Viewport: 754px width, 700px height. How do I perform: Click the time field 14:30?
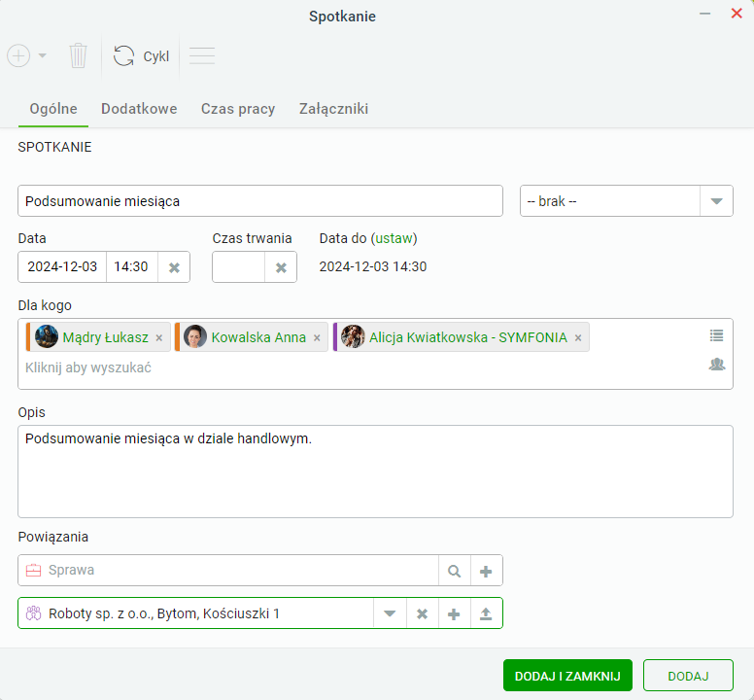click(x=132, y=266)
